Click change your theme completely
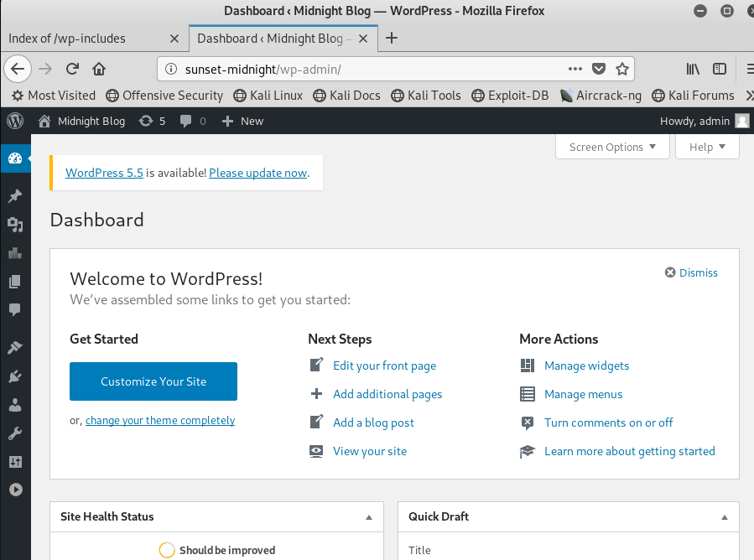The image size is (754, 560). click(160, 421)
